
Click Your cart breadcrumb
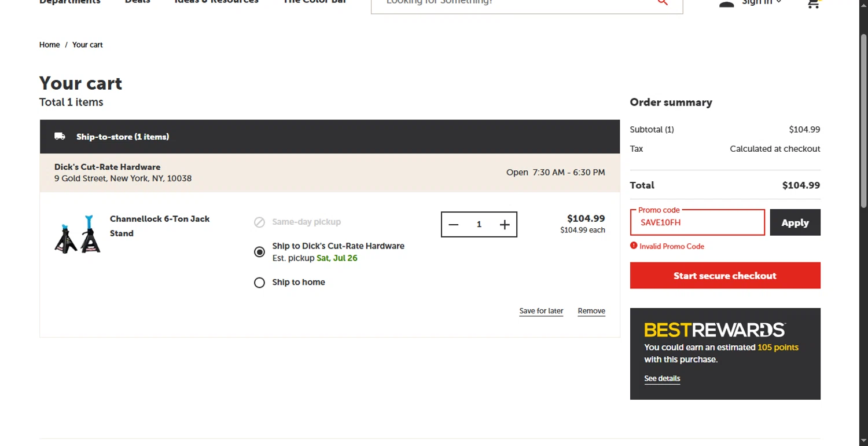click(x=87, y=45)
